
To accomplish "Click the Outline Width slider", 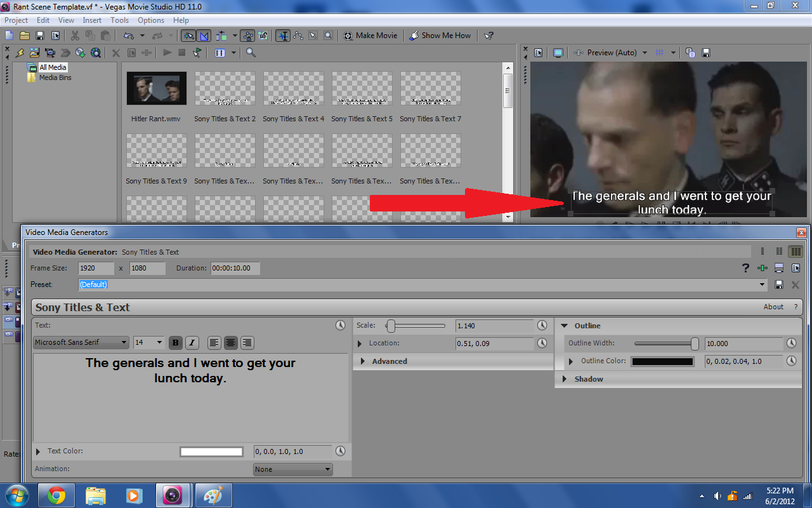I will click(x=666, y=344).
